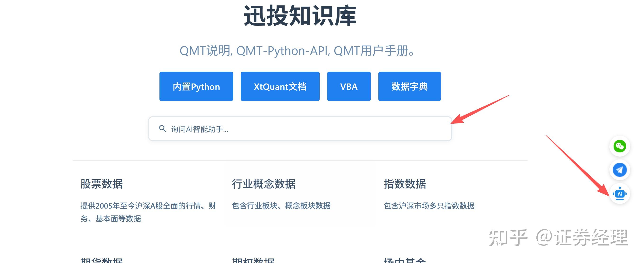Open the 数据字典 button
The height and width of the screenshot is (263, 644).
click(409, 86)
